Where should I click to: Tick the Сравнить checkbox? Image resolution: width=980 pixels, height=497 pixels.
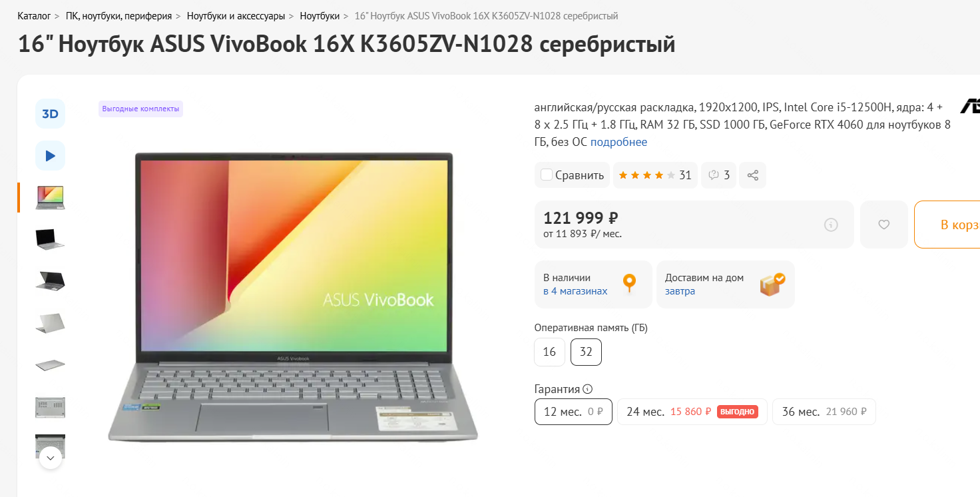click(547, 175)
